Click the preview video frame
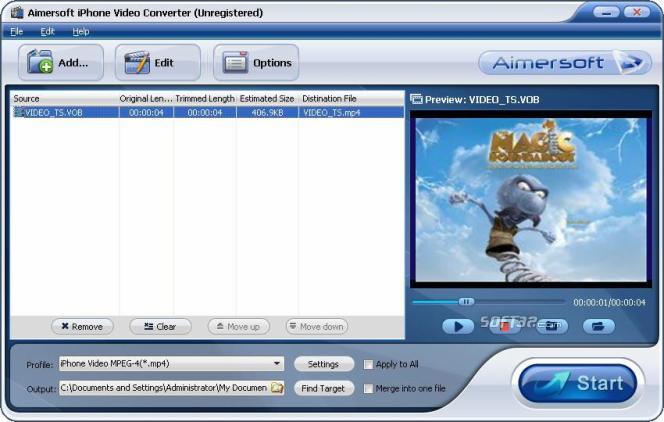Image resolution: width=664 pixels, height=422 pixels. [531, 200]
